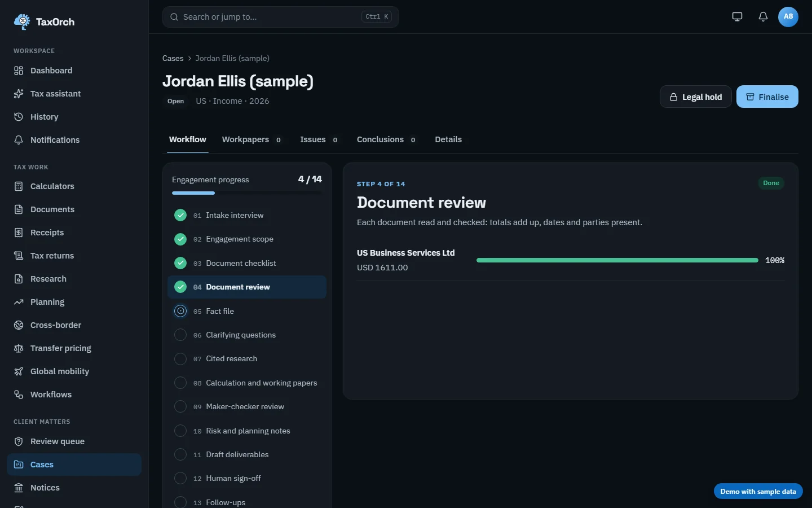The width and height of the screenshot is (812, 508).
Task: Select completed step 02 Engagement scope
Action: (x=247, y=239)
